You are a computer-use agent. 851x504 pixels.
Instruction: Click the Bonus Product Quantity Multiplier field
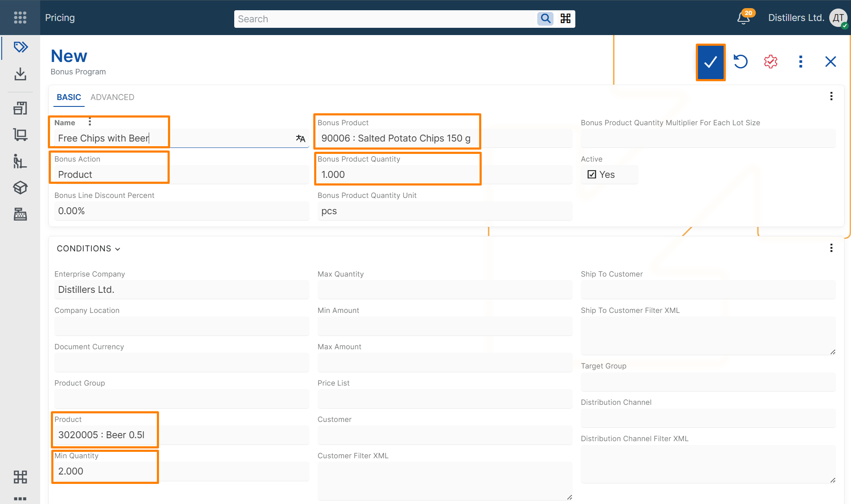(x=708, y=138)
